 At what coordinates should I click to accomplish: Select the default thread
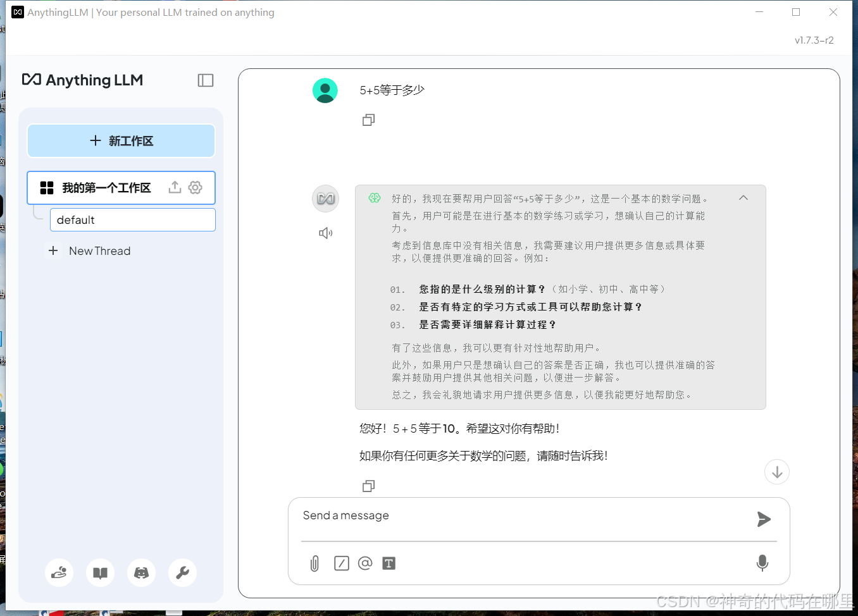(x=132, y=220)
